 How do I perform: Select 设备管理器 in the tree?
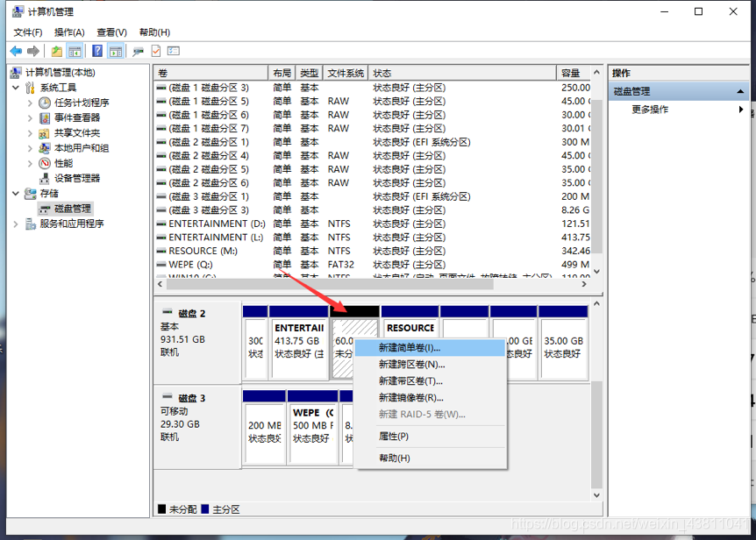coord(77,178)
